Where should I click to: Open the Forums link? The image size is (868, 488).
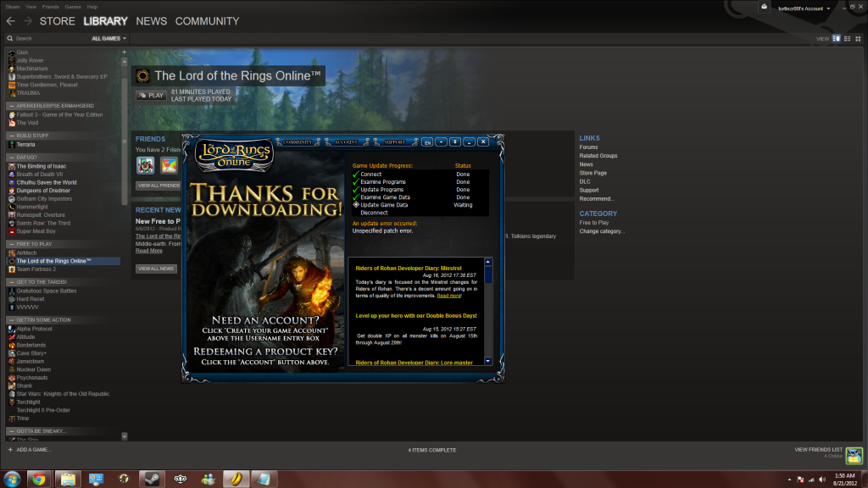tap(588, 147)
